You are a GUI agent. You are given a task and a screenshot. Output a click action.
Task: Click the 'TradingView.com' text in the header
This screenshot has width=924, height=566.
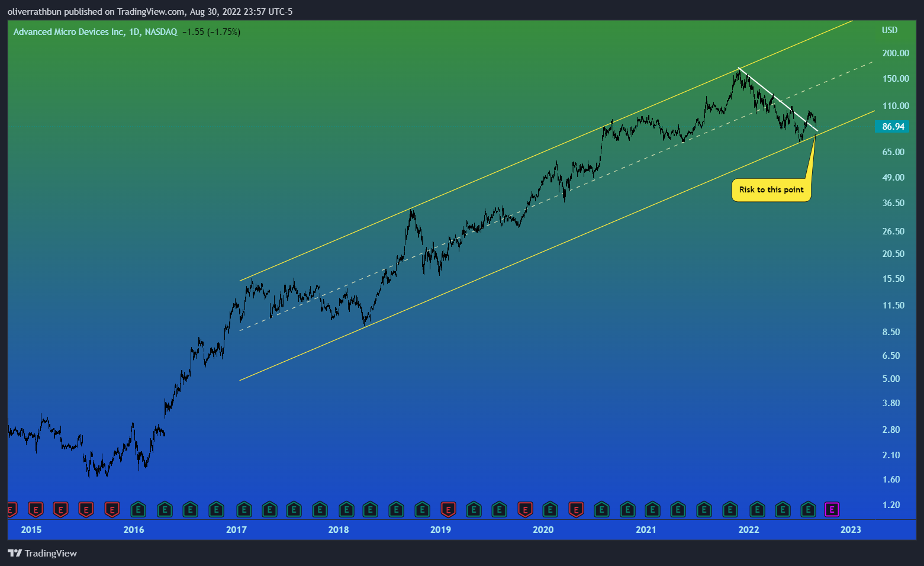coord(150,12)
